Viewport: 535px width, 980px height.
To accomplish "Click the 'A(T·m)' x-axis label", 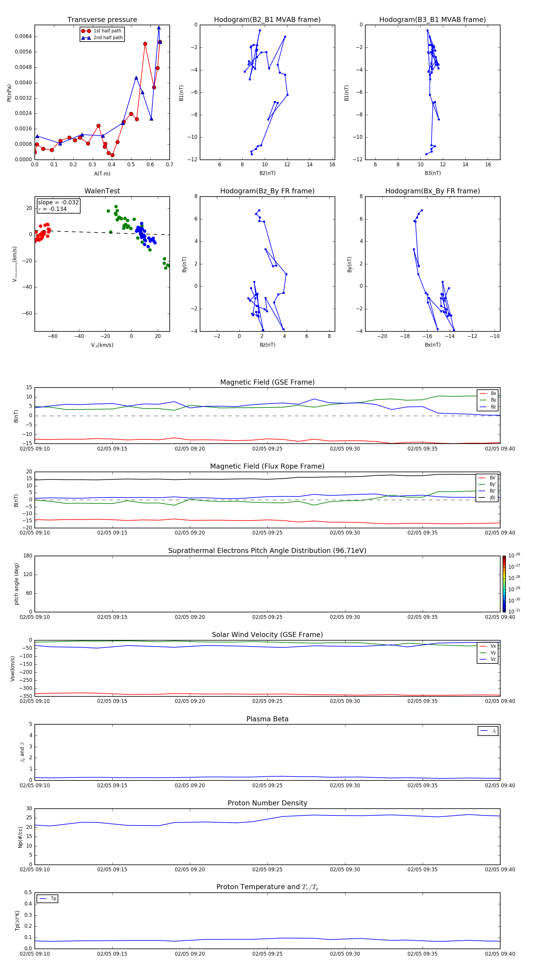I will (102, 174).
